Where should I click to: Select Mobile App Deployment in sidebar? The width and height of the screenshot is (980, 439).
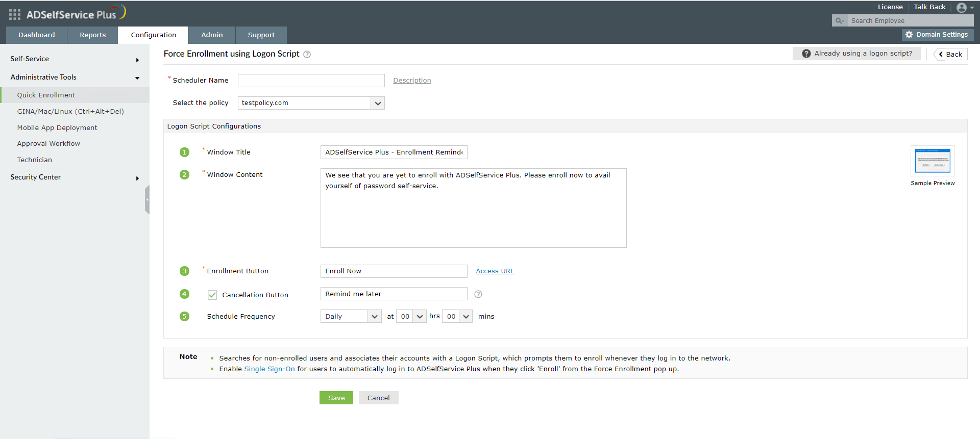(57, 128)
